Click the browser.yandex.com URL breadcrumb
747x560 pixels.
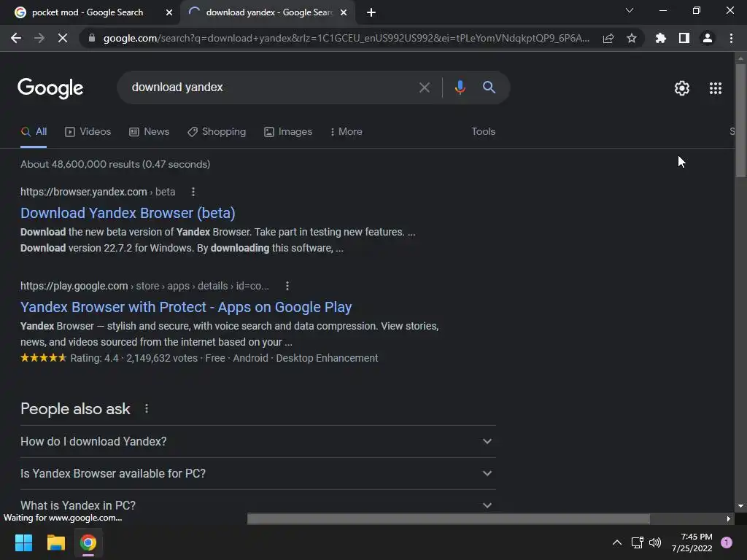pyautogui.click(x=98, y=192)
